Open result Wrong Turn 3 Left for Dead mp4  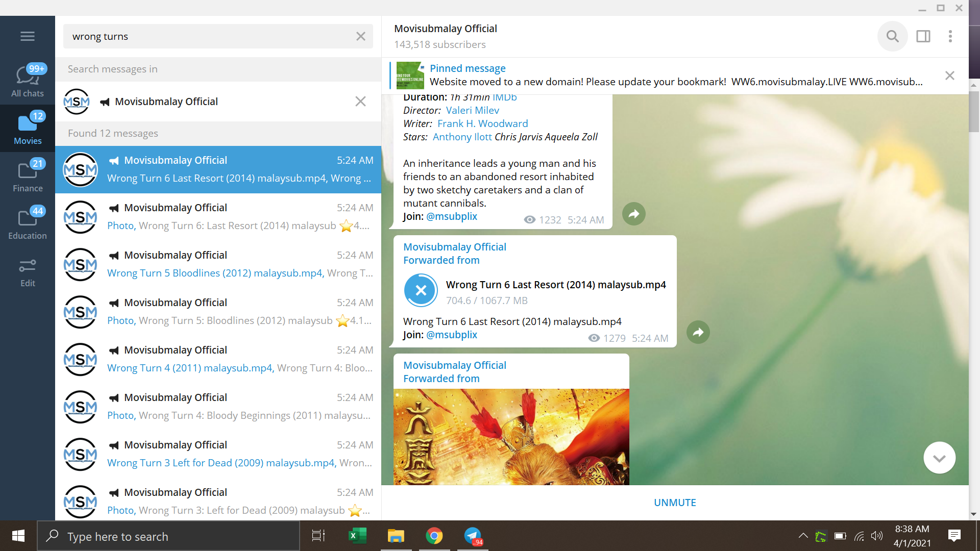(x=218, y=454)
